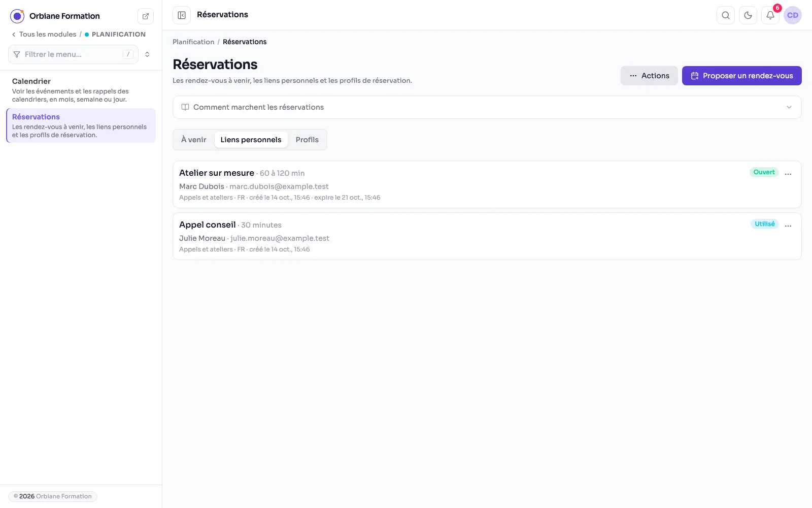Switch to the À venir tab

194,140
